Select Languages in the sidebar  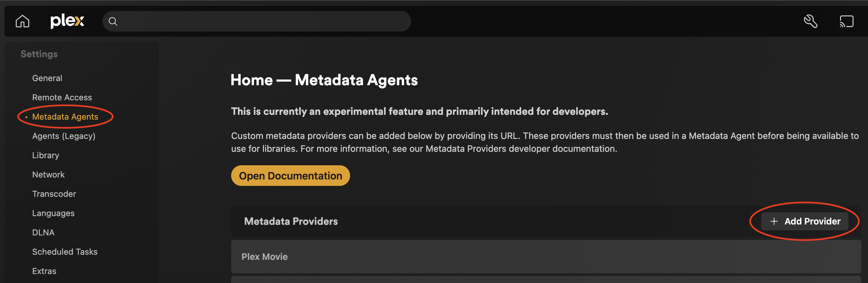[53, 213]
